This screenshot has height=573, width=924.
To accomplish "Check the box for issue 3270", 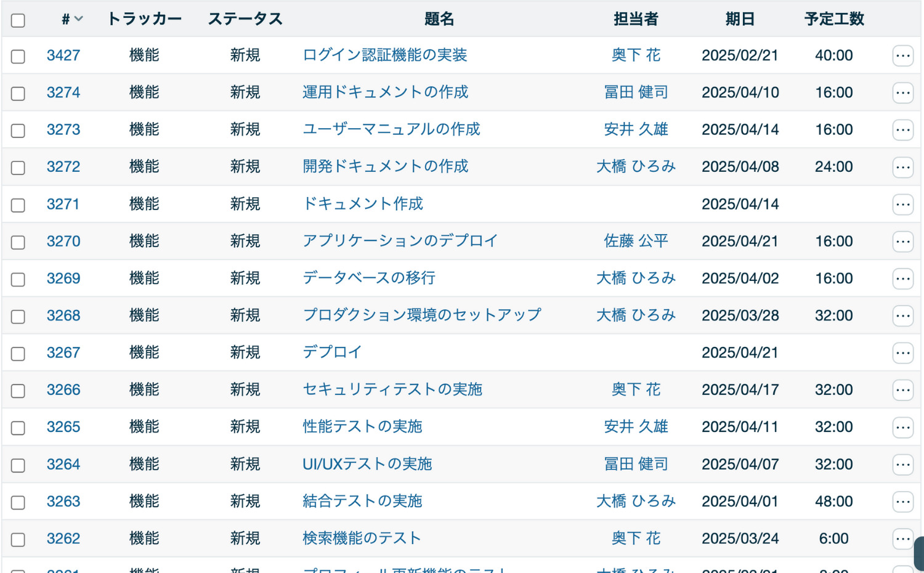I will pyautogui.click(x=18, y=242).
